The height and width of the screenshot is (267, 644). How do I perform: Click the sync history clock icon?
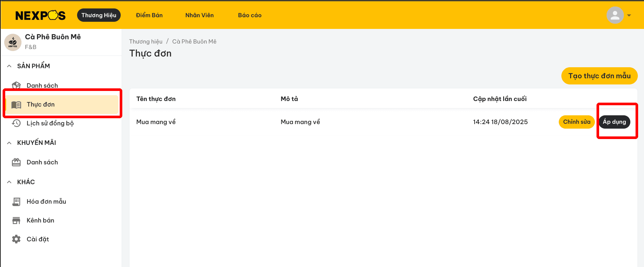pyautogui.click(x=16, y=123)
